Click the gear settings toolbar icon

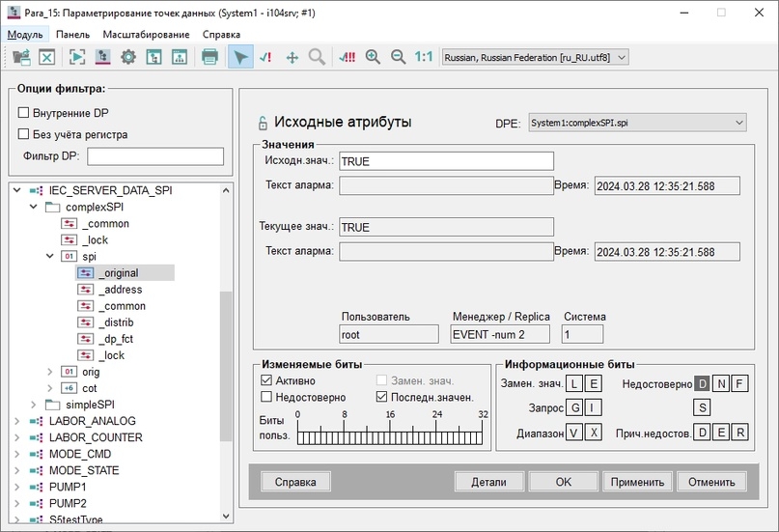[128, 57]
